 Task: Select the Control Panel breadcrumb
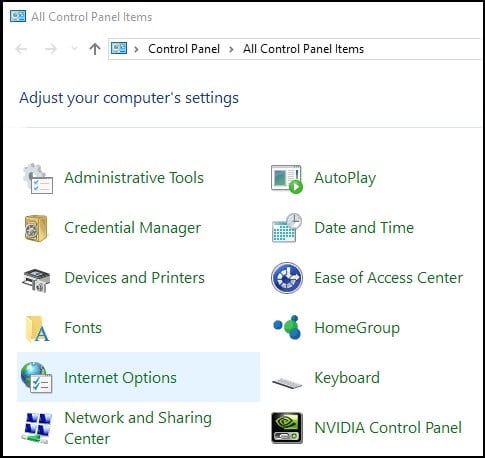[184, 49]
